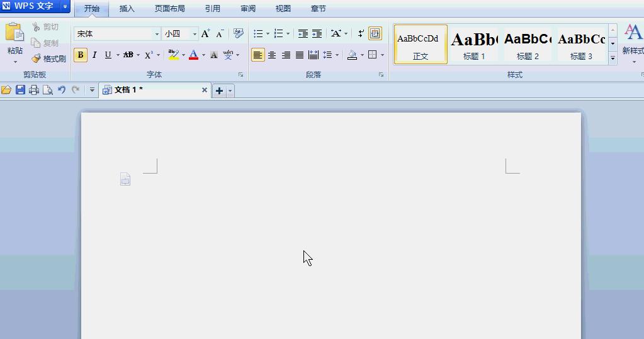
Task: Justify text alignment
Action: click(300, 55)
